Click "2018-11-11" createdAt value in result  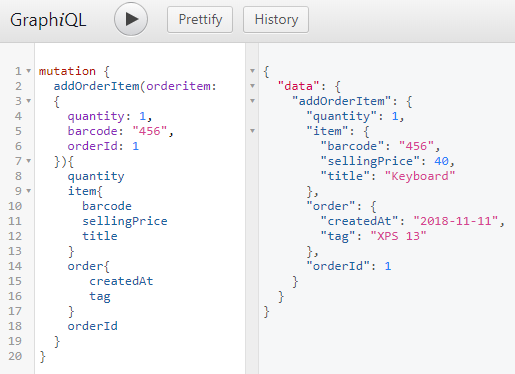tap(456, 221)
